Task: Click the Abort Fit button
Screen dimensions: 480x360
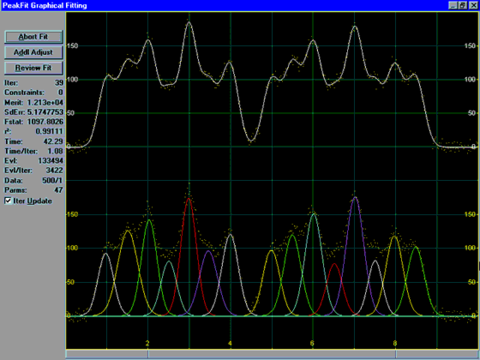Action: point(33,37)
